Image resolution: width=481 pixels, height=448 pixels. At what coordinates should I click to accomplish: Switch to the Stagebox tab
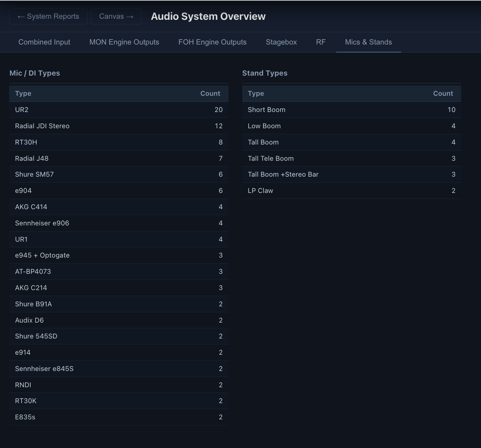click(281, 42)
